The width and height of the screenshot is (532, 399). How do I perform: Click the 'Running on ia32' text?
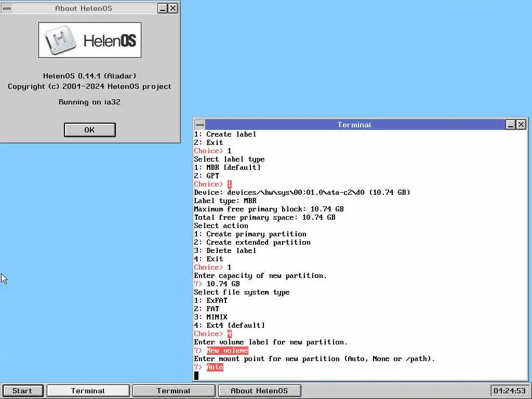[x=89, y=102]
